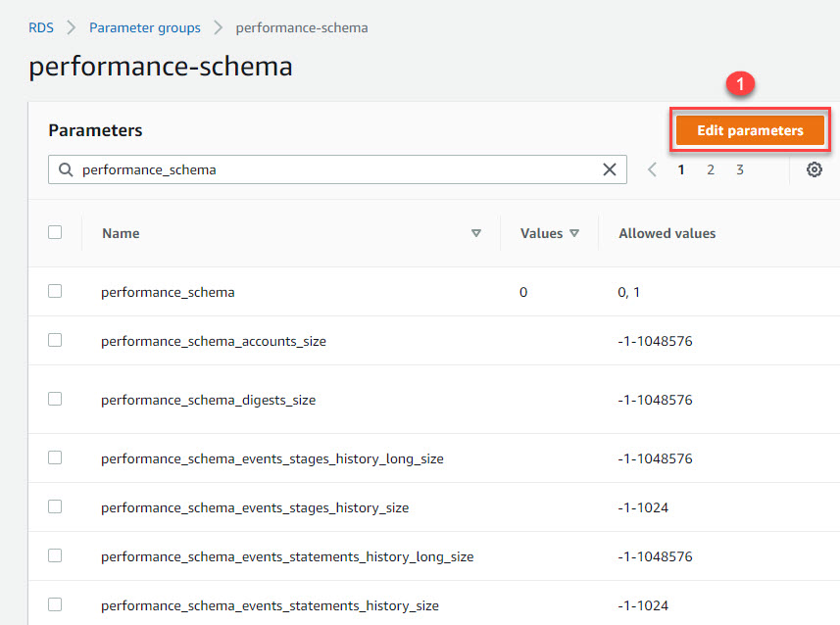Image resolution: width=840 pixels, height=625 pixels.
Task: Select performance_schema_events_statements_history_long_size checkbox
Action: (55, 555)
